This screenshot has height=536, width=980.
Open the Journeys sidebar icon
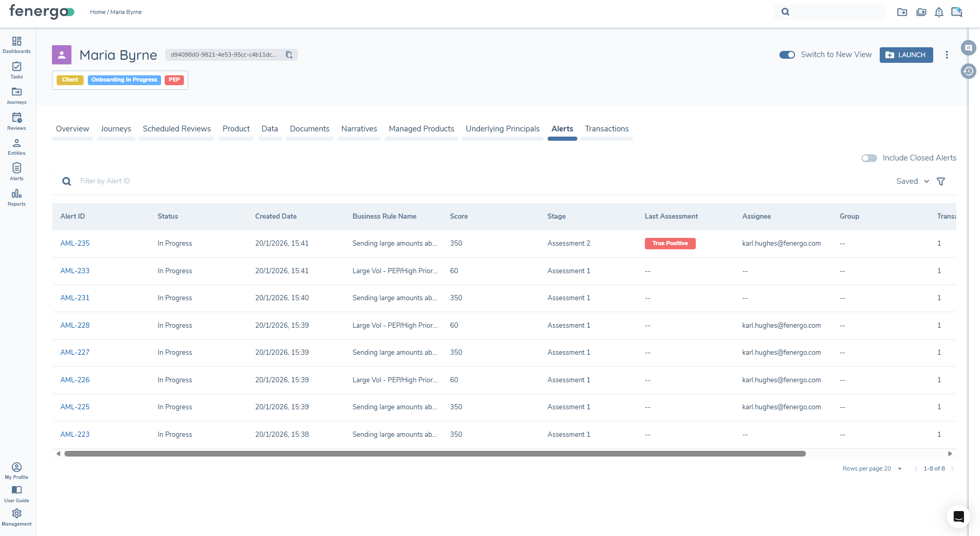coord(17,96)
